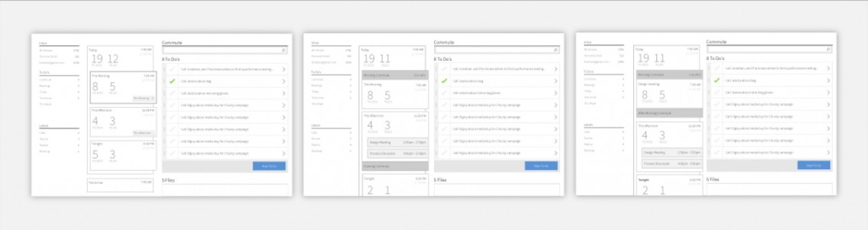
Task: Click the search magnifier icon in the left wireframe
Action: (284, 50)
